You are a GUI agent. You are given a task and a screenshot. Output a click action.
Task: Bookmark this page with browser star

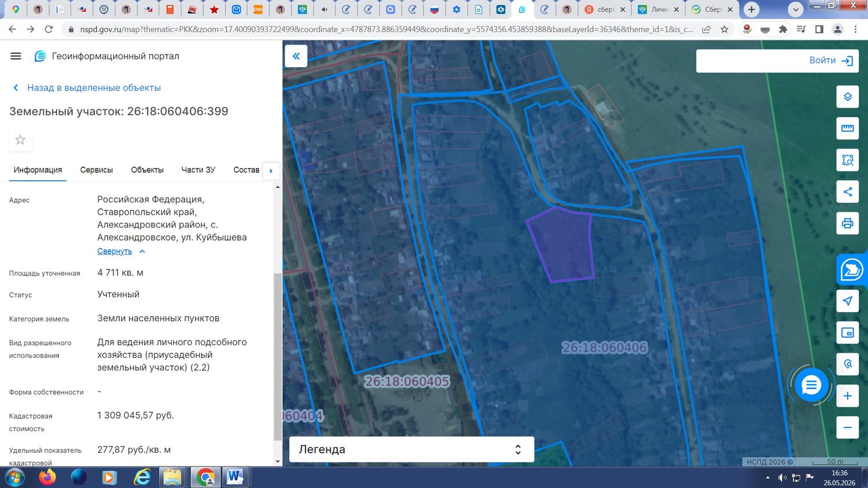[724, 29]
